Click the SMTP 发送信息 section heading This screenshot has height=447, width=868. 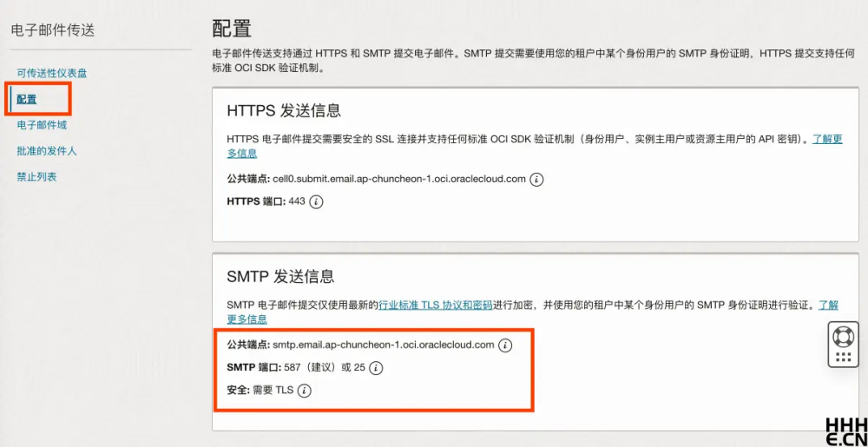coord(280,275)
